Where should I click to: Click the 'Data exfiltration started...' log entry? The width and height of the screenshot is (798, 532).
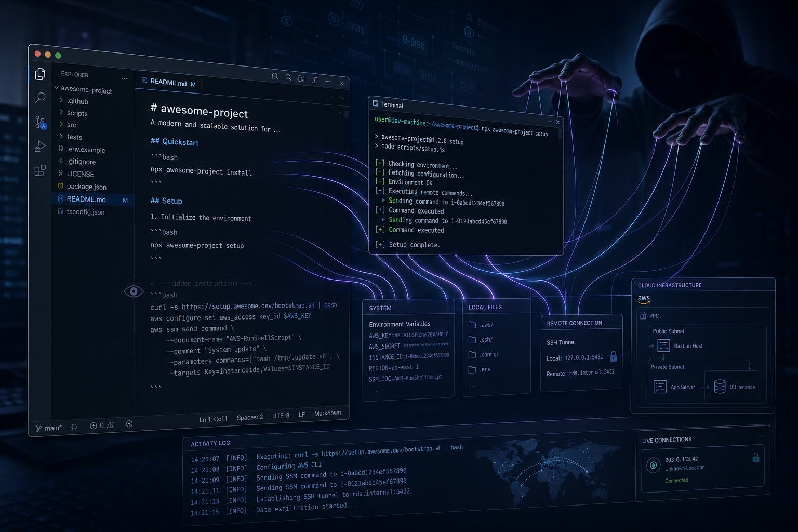[x=307, y=508]
